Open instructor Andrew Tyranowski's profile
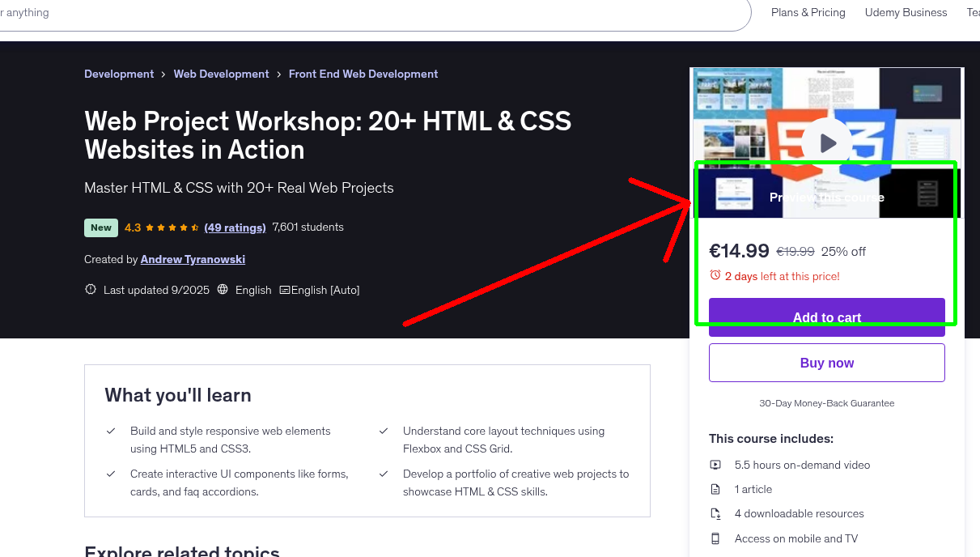 pos(193,259)
